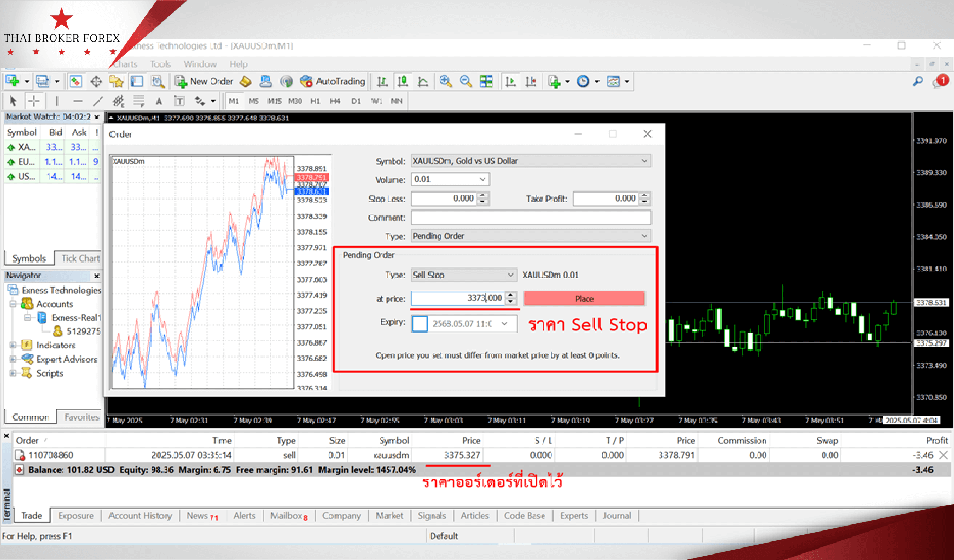Expand the Scripts tree node

(13, 373)
